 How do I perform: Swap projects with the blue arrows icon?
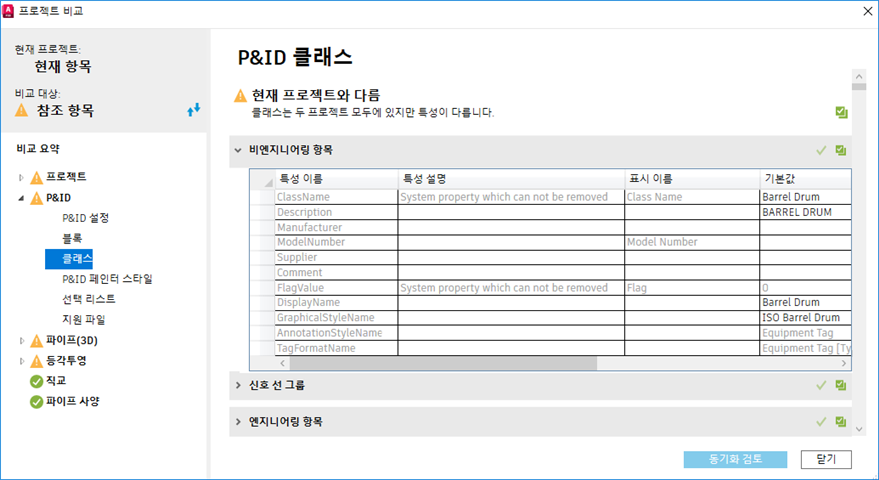(x=193, y=110)
